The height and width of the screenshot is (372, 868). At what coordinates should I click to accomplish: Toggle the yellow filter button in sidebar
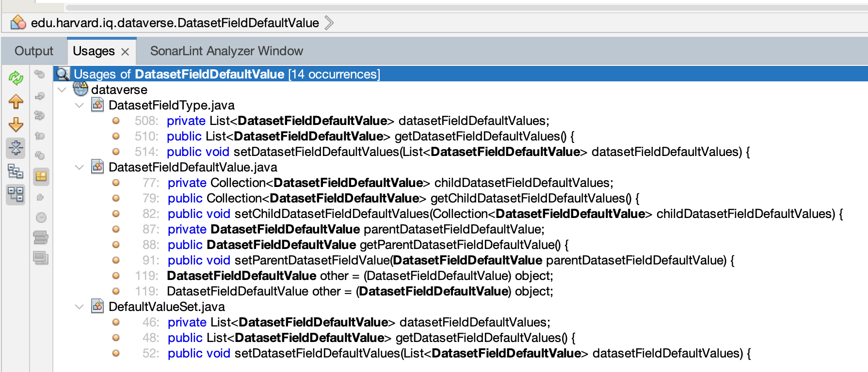(41, 176)
